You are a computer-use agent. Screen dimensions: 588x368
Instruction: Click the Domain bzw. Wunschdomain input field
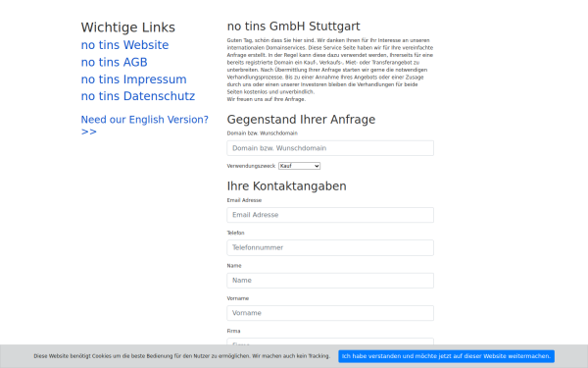pyautogui.click(x=330, y=148)
